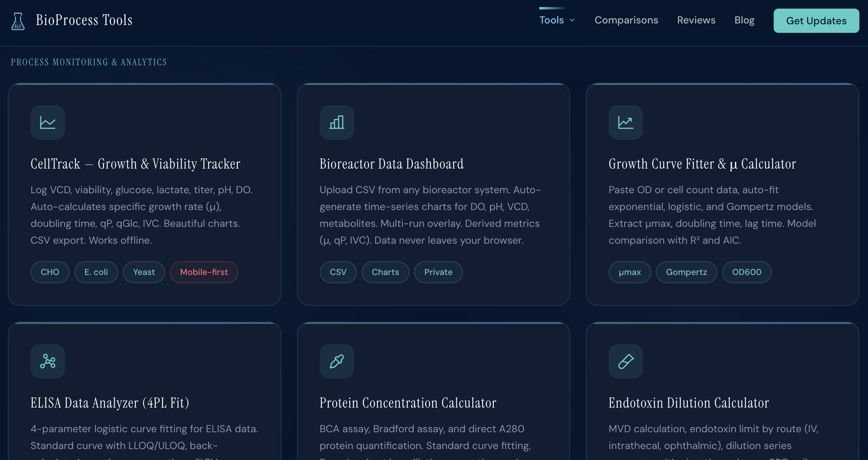Screen dimensions: 868x460
Task: Select the Charts tag
Action: pos(385,272)
